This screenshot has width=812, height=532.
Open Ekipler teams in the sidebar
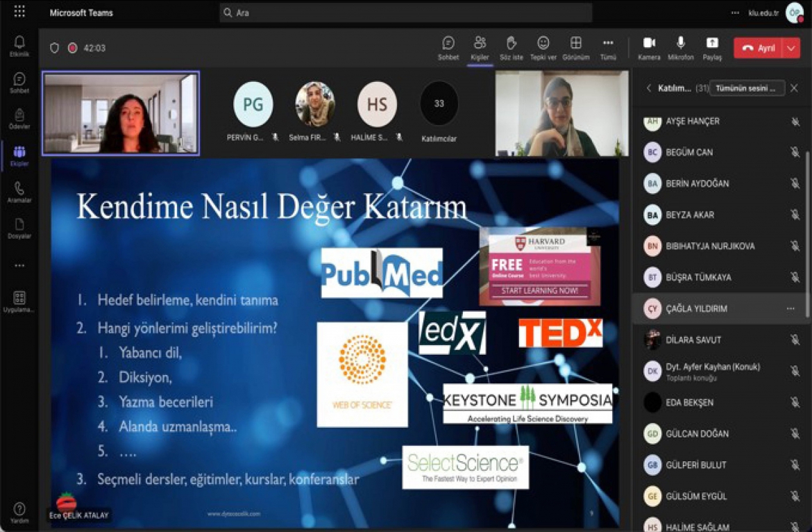(x=19, y=156)
